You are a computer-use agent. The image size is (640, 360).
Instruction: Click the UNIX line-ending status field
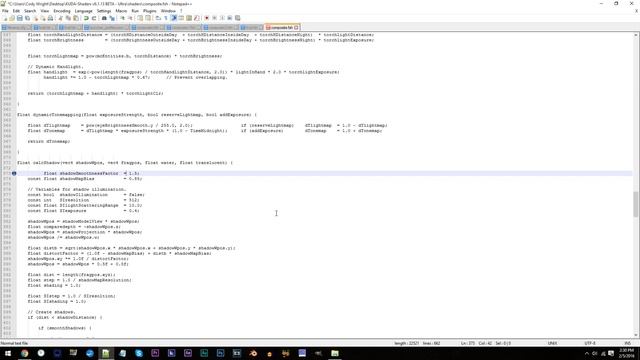click(552, 343)
